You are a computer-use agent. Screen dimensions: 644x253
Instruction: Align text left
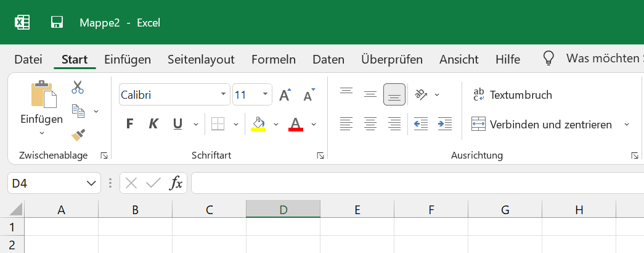tap(346, 124)
